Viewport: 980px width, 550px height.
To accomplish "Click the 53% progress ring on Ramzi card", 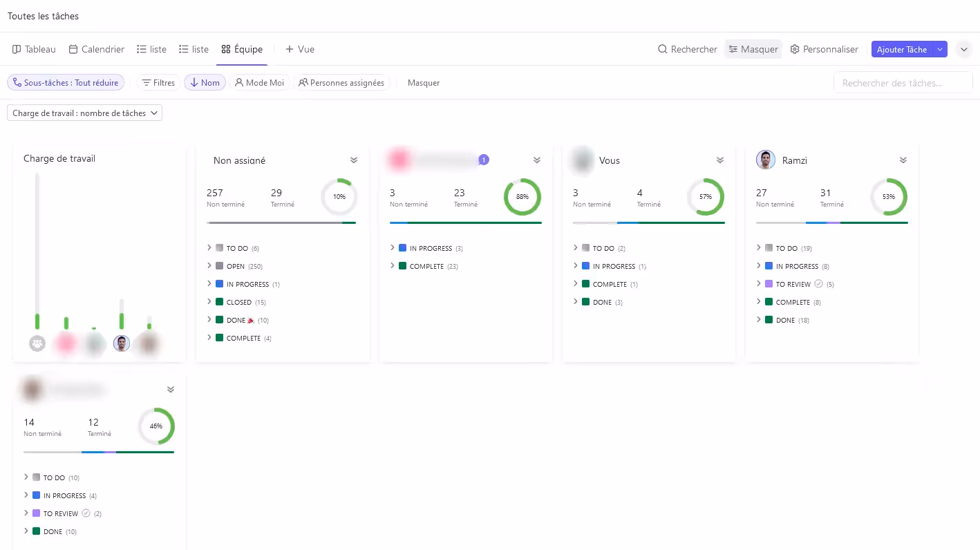I will point(888,197).
